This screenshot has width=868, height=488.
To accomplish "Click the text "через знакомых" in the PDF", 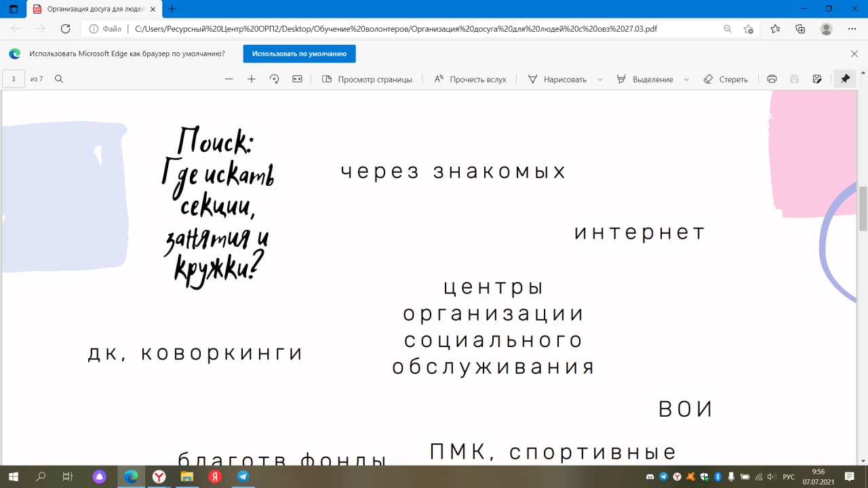I will click(453, 171).
